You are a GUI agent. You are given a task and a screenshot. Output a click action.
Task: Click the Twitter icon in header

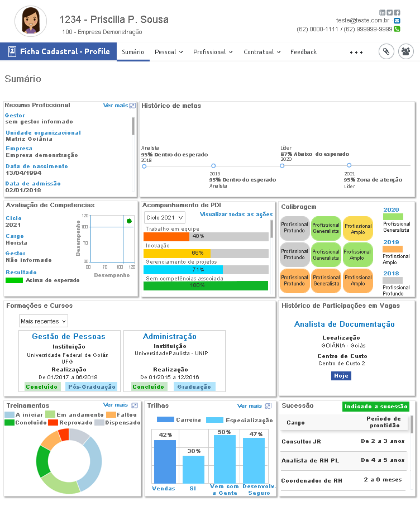click(390, 12)
